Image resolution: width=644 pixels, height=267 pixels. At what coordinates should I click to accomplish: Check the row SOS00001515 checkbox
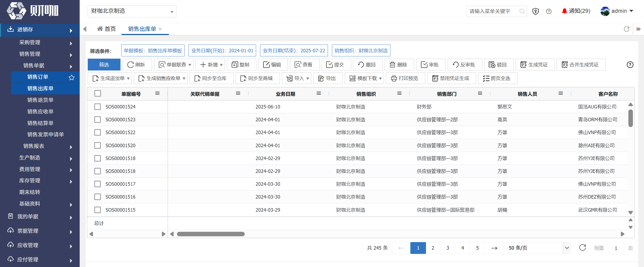[x=98, y=210]
